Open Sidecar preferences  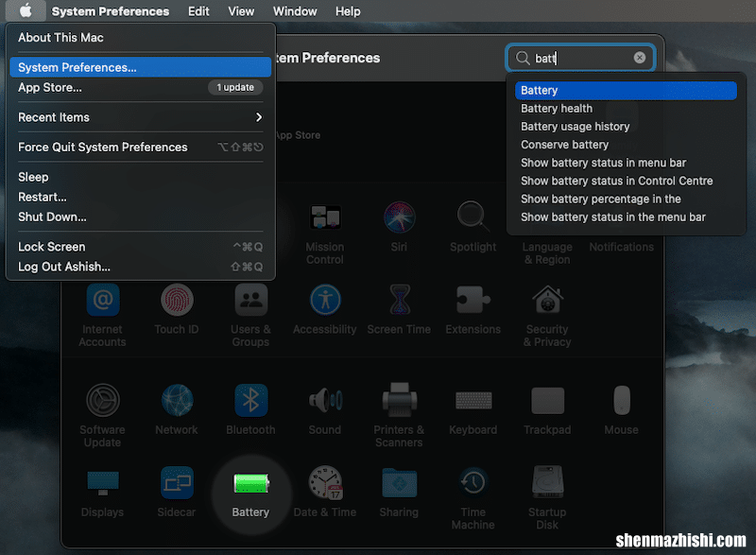click(x=177, y=483)
